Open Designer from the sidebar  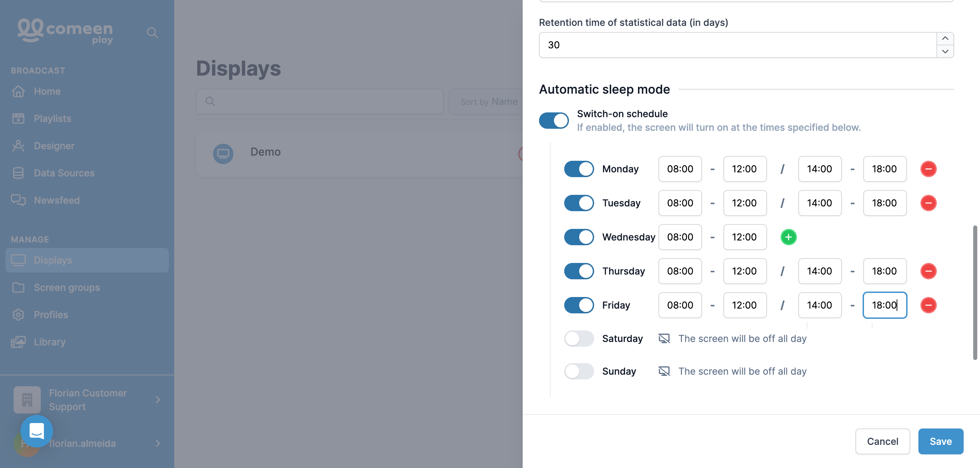click(87, 146)
